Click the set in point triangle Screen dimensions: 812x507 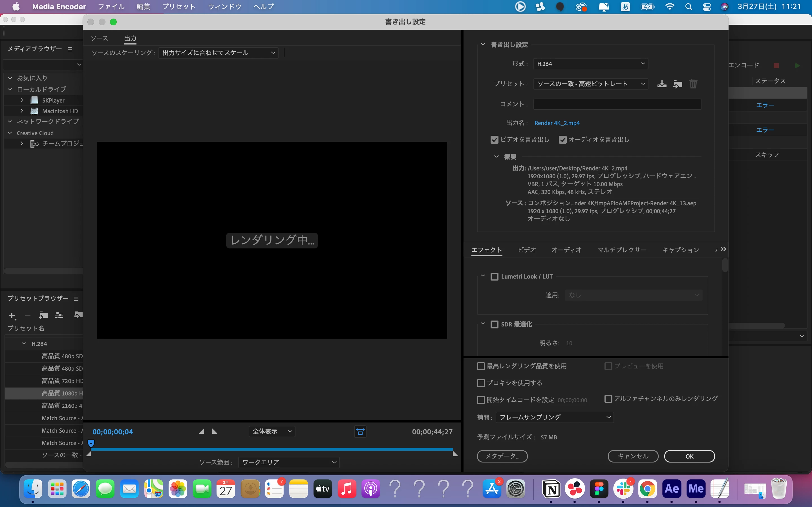click(201, 431)
